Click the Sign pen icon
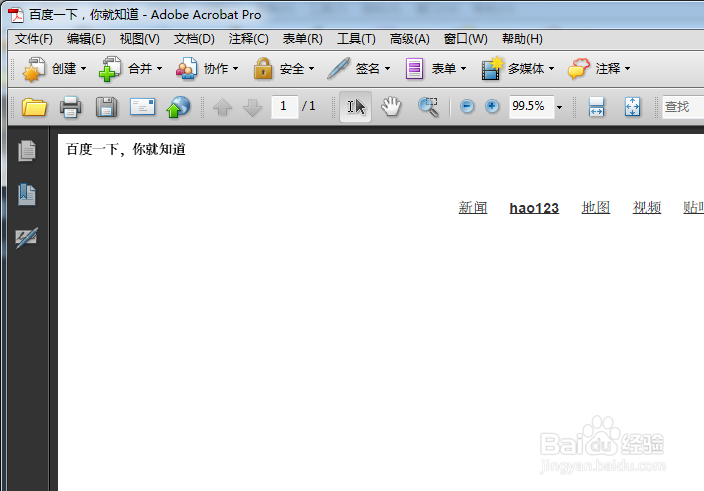 point(338,69)
